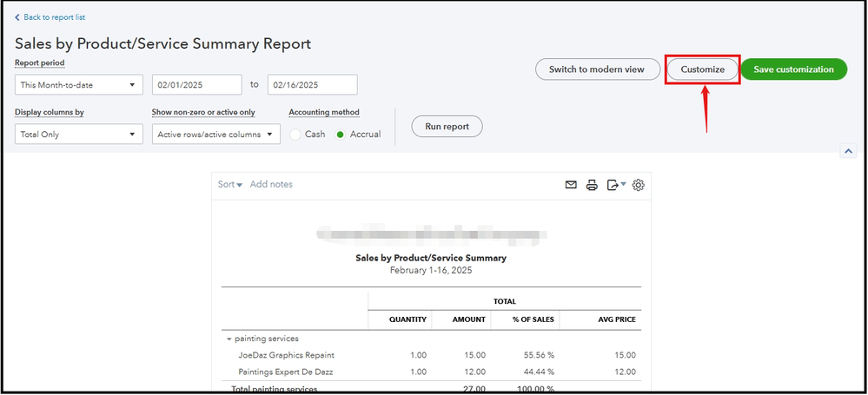Click Add notes link

pos(271,184)
